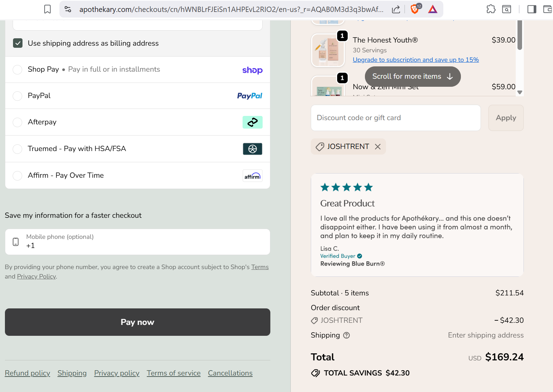This screenshot has width=553, height=392.
Task: Click the tab search icon in toolbar
Action: (x=507, y=9)
